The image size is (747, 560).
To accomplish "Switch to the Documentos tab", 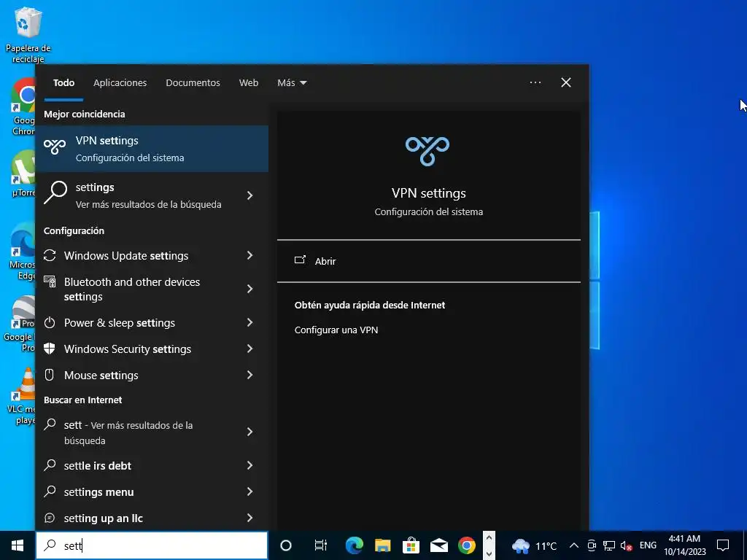I will point(193,83).
